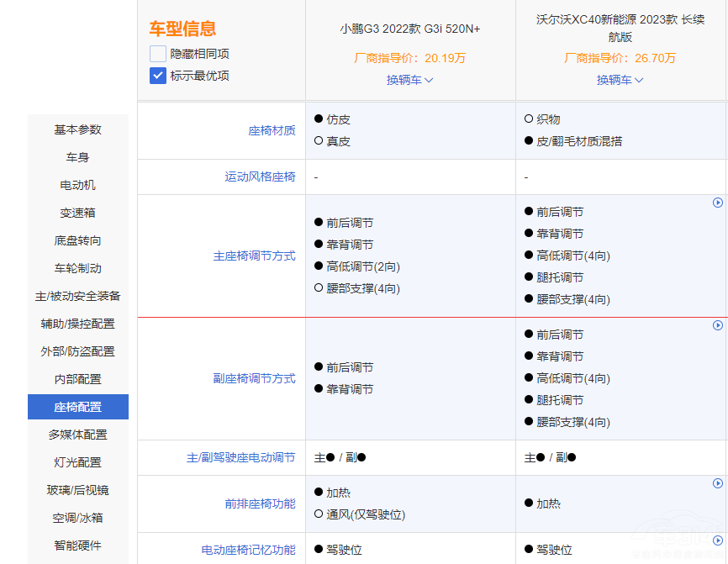Switch to 灯光配置 in sidebar
The width and height of the screenshot is (728, 564).
point(78,462)
